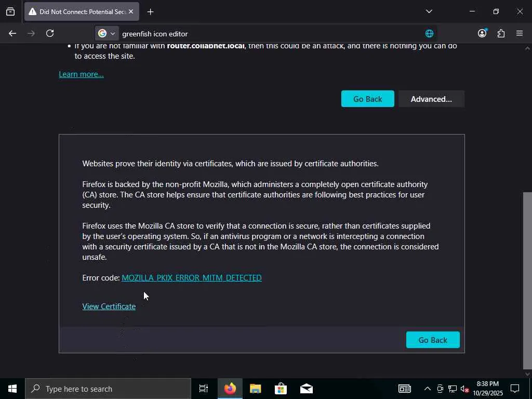Screen dimensions: 532x399
Task: Open the Firefox account icon
Action: [x=482, y=33]
